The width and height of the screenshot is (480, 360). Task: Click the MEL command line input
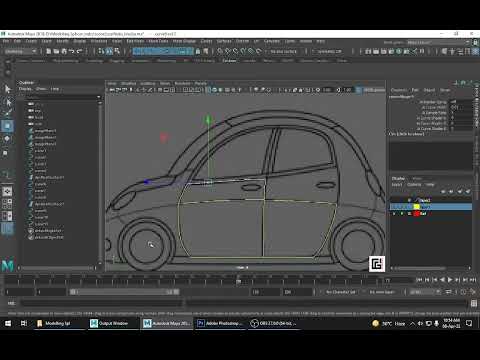[102, 303]
